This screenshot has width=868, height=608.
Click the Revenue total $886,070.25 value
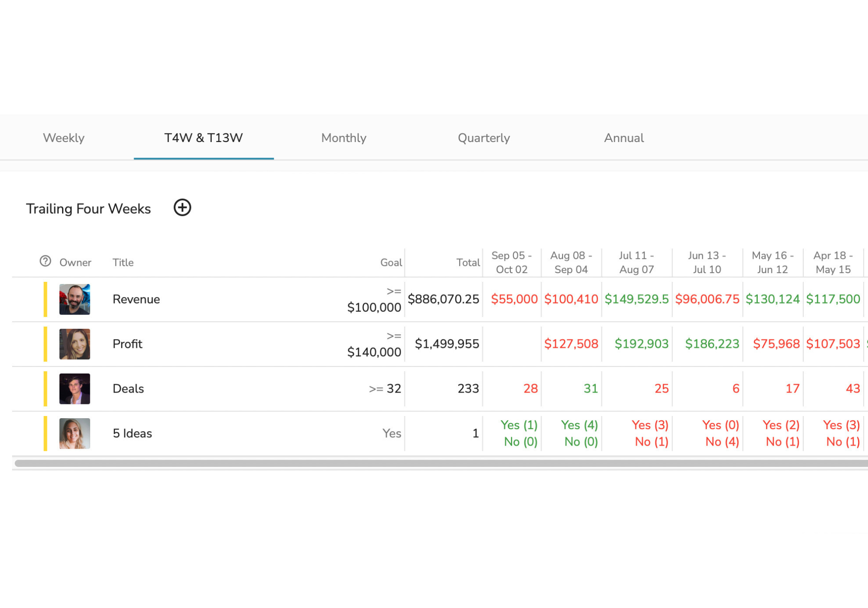(444, 299)
